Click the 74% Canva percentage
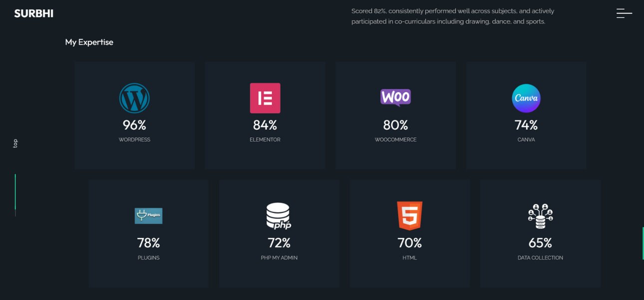 [526, 125]
